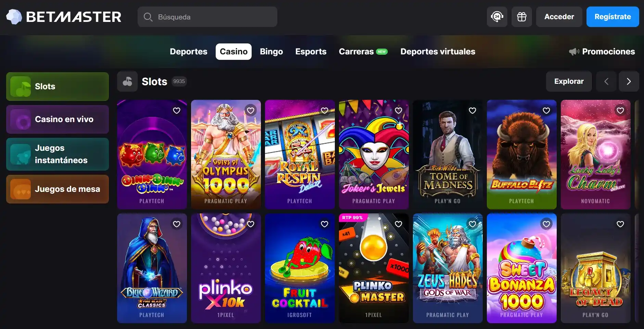Click the Promociones megaphone icon
Image resolution: width=644 pixels, height=329 pixels.
click(x=574, y=52)
